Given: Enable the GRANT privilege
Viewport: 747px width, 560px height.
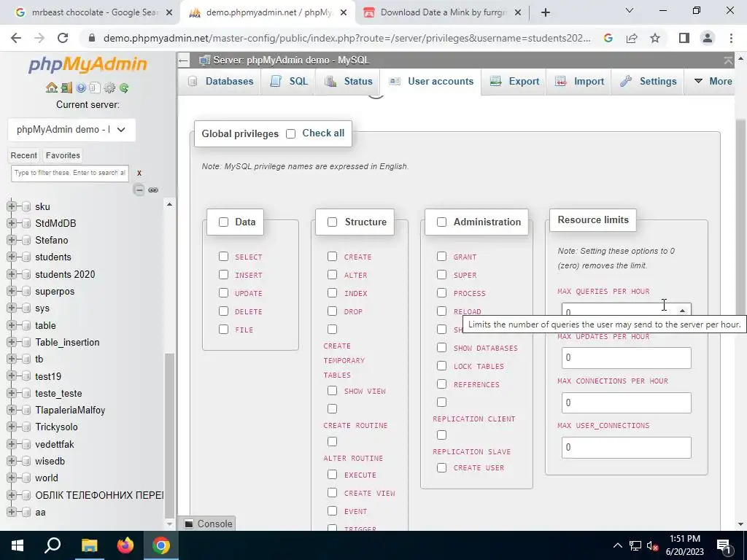Looking at the screenshot, I should pyautogui.click(x=441, y=257).
